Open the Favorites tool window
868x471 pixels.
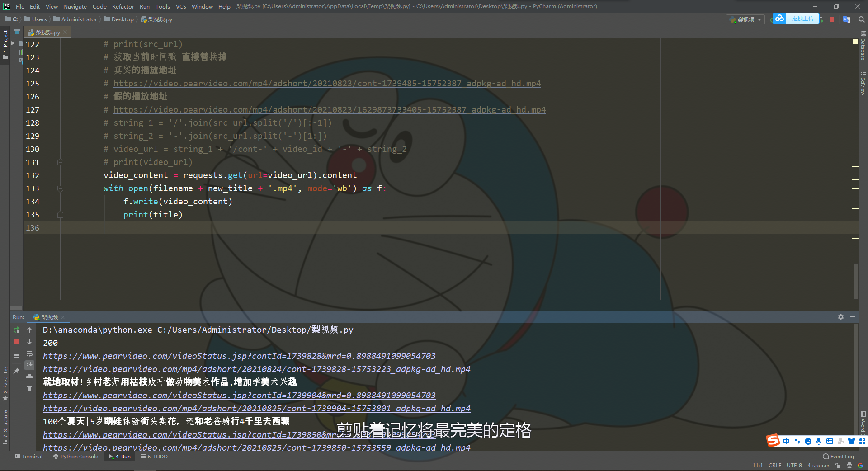click(5, 383)
